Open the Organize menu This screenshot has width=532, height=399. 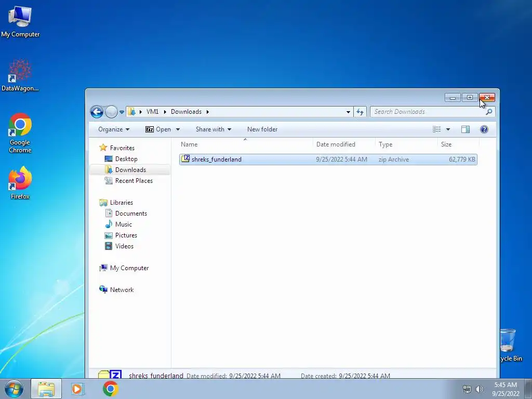(114, 129)
